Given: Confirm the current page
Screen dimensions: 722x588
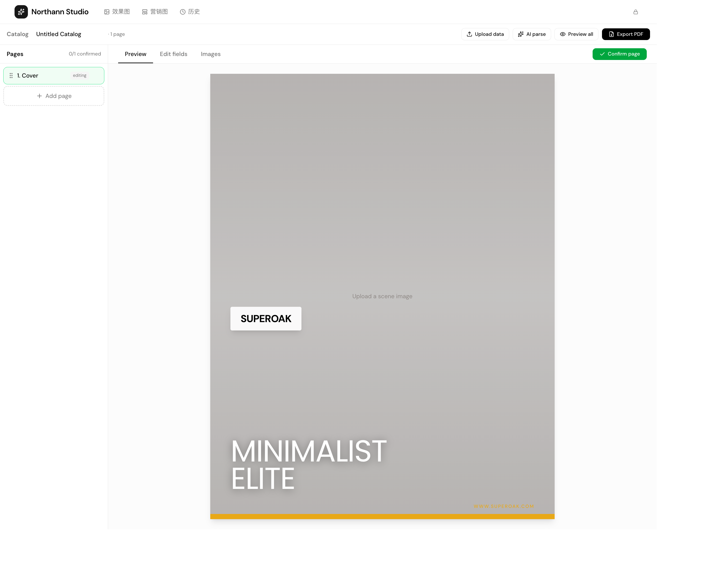Looking at the screenshot, I should 619,54.
